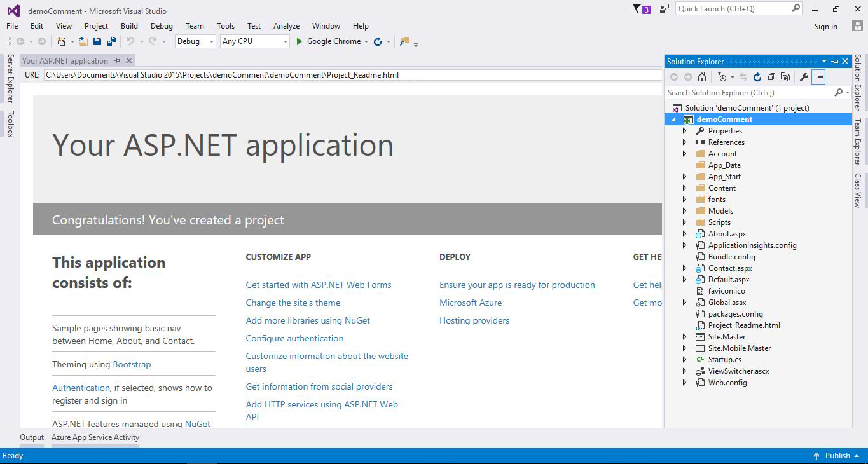Open the Team Explorer side tab
868x464 pixels.
point(858,142)
